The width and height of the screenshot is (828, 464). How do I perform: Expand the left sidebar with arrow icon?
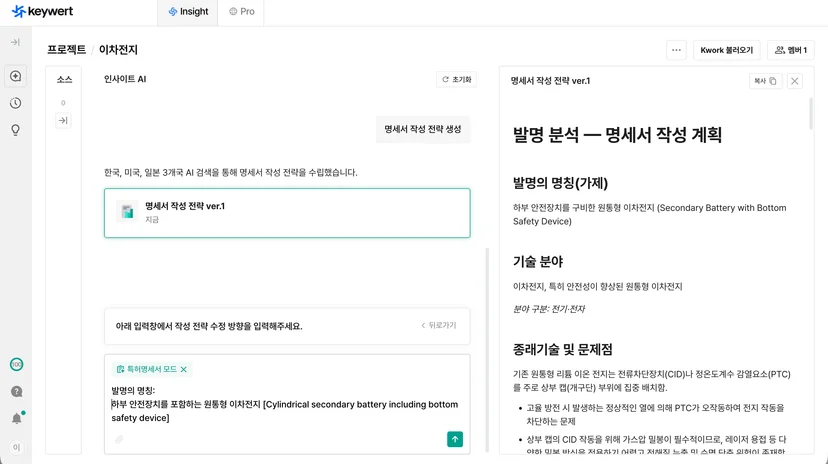coord(15,42)
